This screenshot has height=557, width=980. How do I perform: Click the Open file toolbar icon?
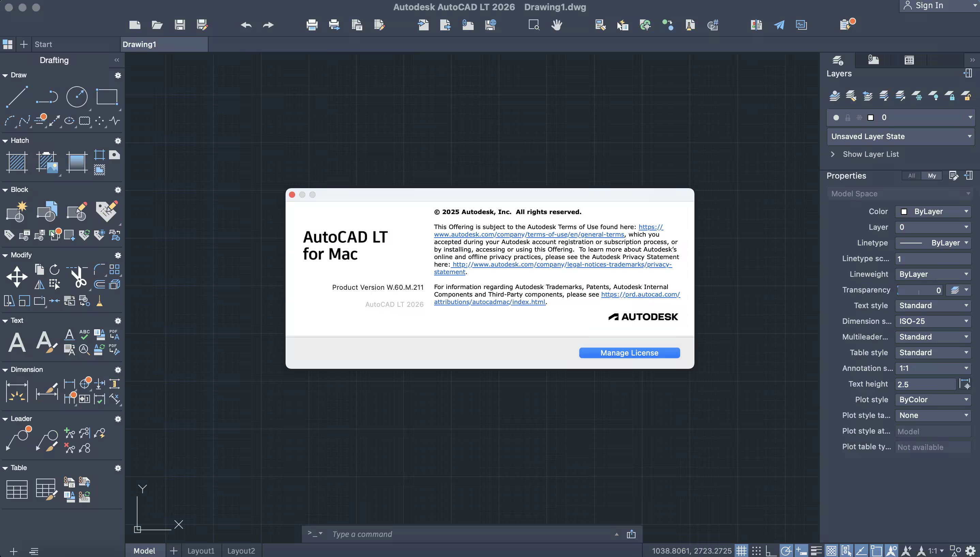coord(157,25)
